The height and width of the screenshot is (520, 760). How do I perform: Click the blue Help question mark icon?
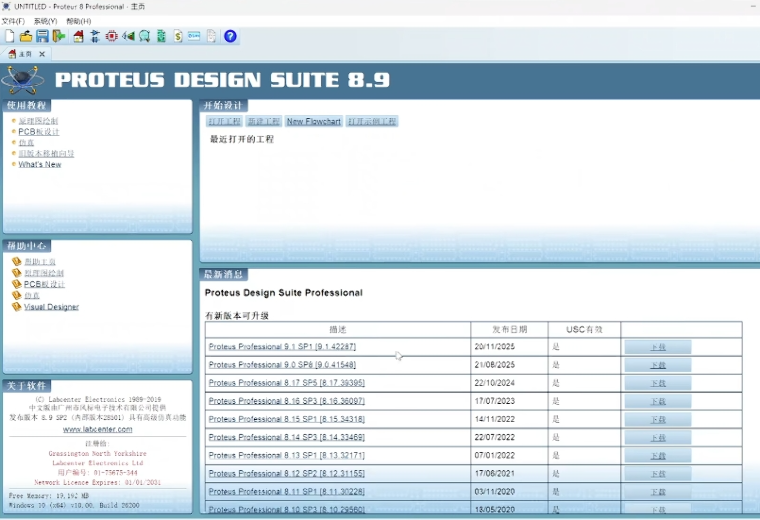[230, 37]
